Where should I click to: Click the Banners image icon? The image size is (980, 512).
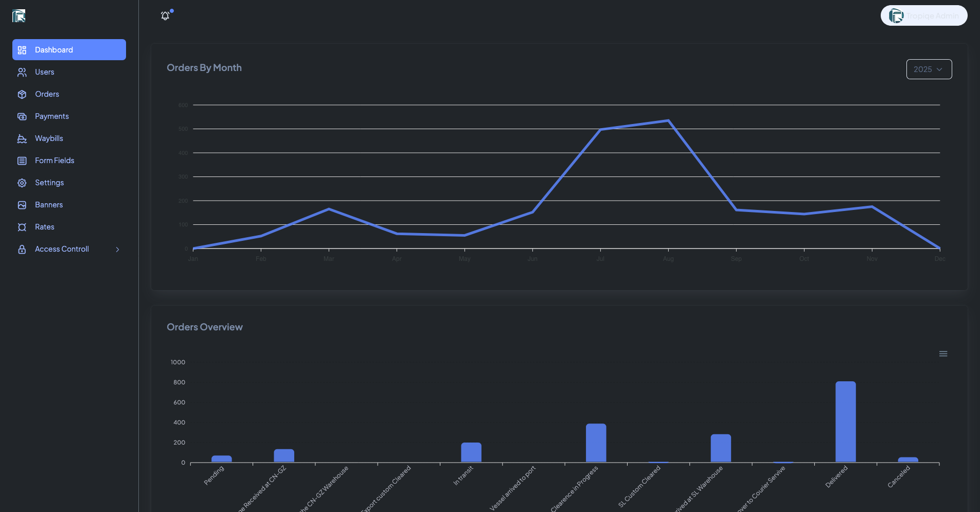coord(22,205)
